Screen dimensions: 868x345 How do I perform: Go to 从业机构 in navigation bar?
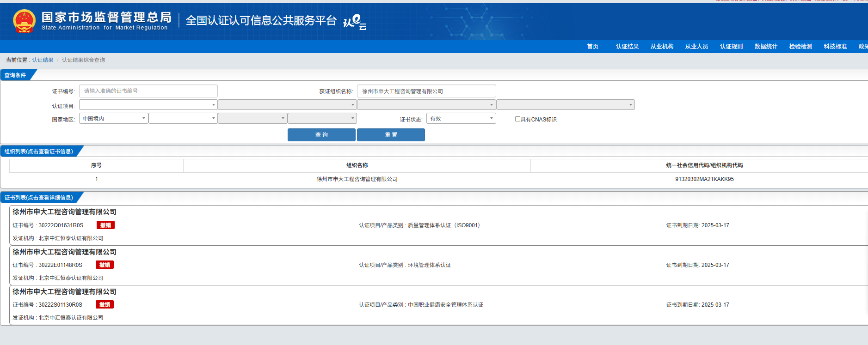[662, 47]
